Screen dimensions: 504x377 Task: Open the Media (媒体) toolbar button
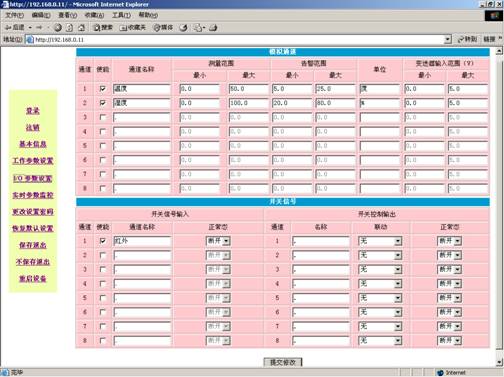pos(163,28)
